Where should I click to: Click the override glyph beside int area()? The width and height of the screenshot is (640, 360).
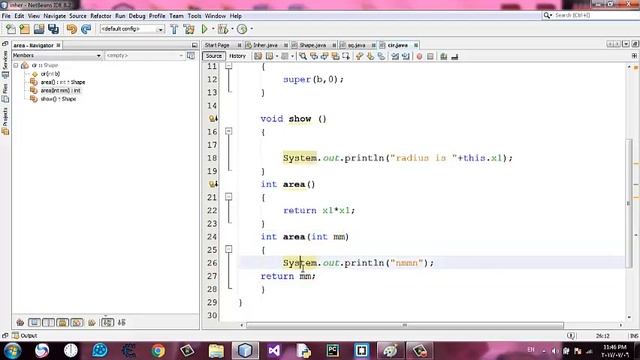point(213,184)
